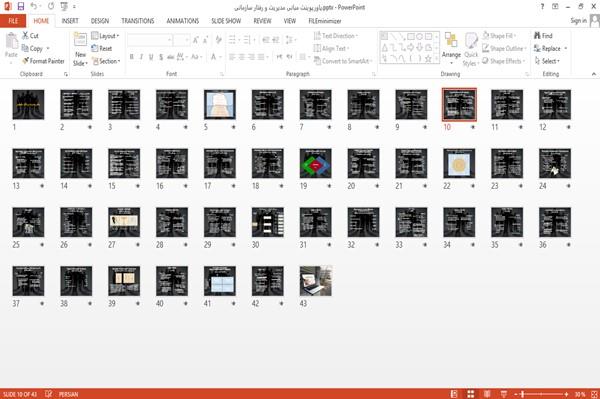
Task: Switch to Reading view in status bar
Action: tap(487, 394)
